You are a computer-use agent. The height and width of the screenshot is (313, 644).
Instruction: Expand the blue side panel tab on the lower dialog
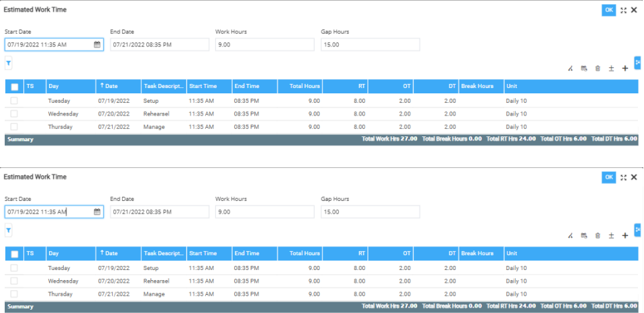[x=638, y=230]
